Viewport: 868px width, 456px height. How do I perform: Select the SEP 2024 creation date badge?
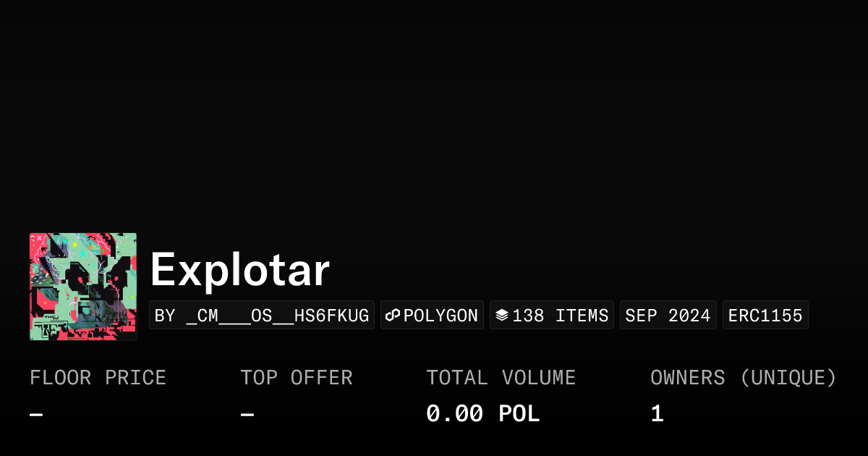coord(668,316)
